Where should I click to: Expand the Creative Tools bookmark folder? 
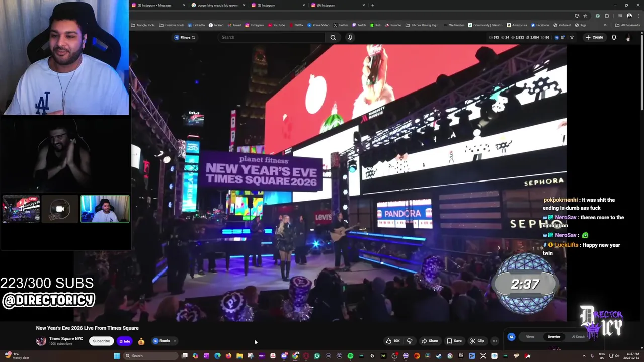pos(172,25)
